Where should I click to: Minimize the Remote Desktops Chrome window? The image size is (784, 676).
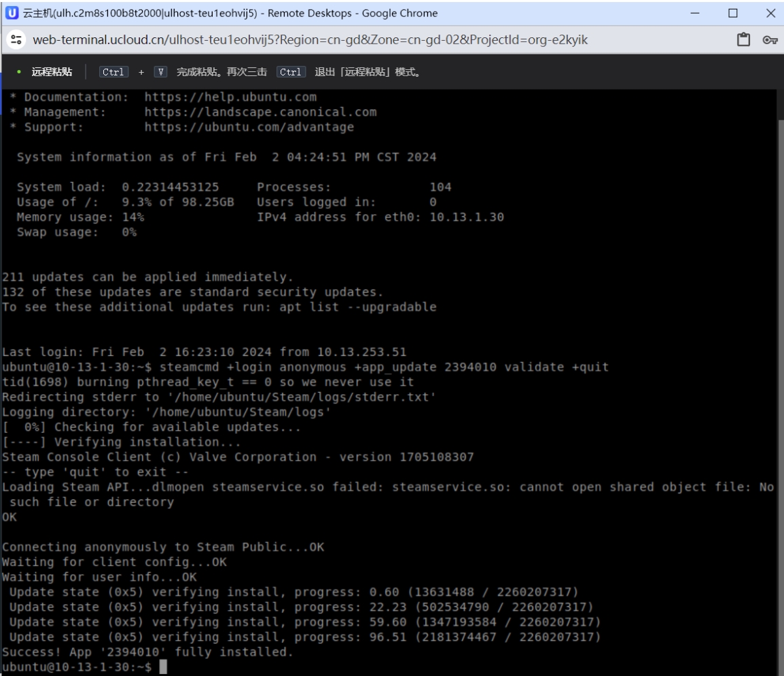pos(695,13)
